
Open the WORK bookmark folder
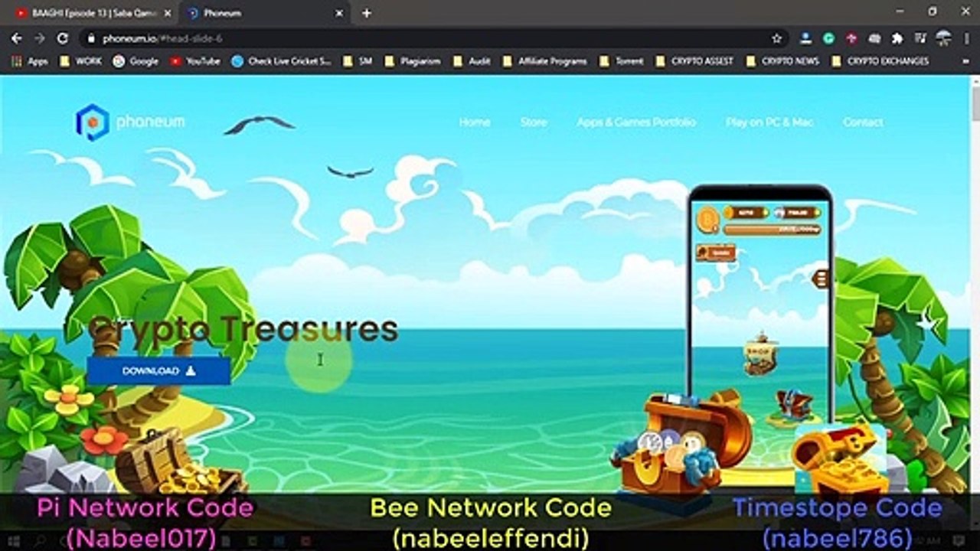tap(80, 61)
